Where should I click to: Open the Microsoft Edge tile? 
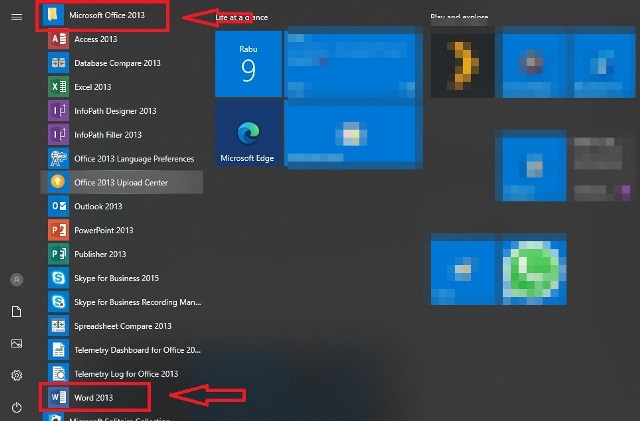pos(248,134)
